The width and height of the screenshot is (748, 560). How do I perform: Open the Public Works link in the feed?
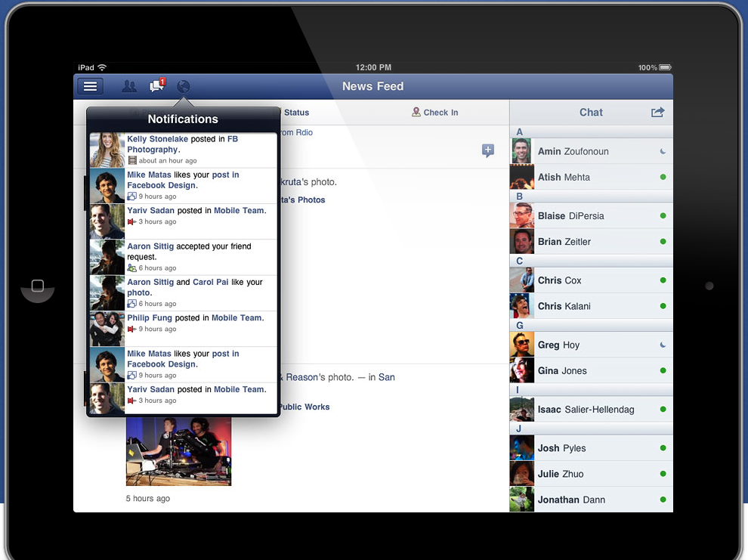[304, 407]
